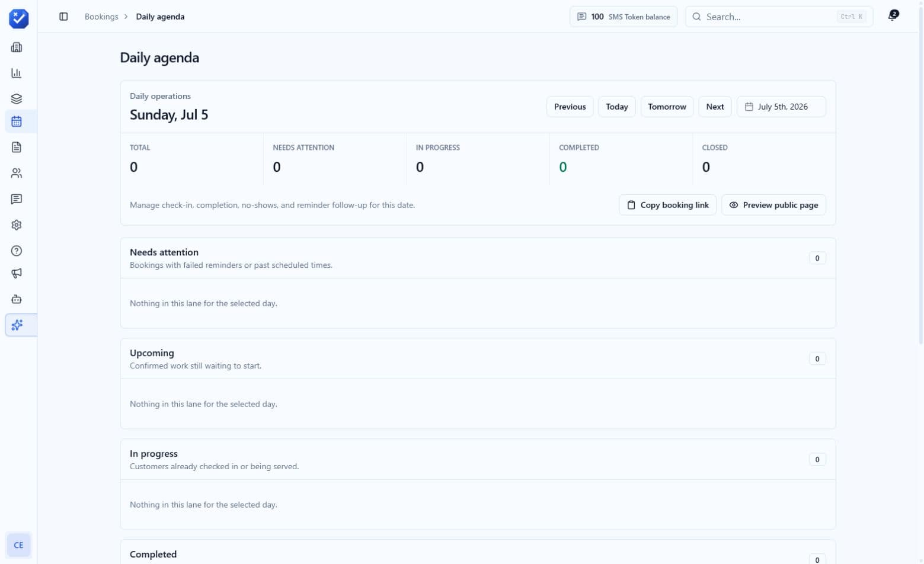924x564 pixels.
Task: Click the TOTAL stat card
Action: tap(192, 159)
